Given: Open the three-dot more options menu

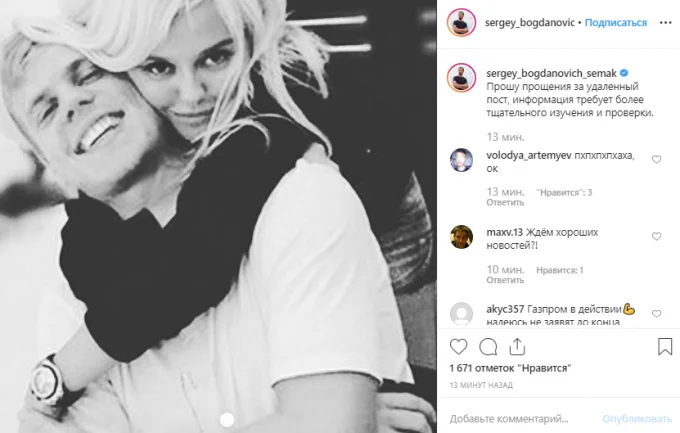Looking at the screenshot, I should tap(665, 23).
